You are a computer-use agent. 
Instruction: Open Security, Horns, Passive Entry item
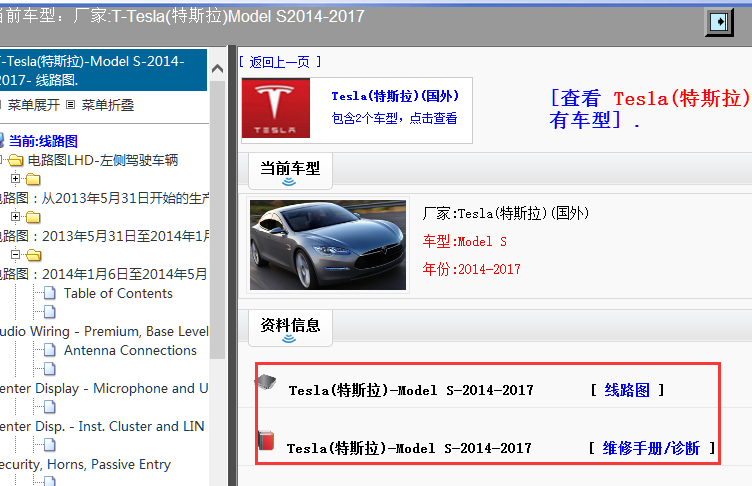85,464
